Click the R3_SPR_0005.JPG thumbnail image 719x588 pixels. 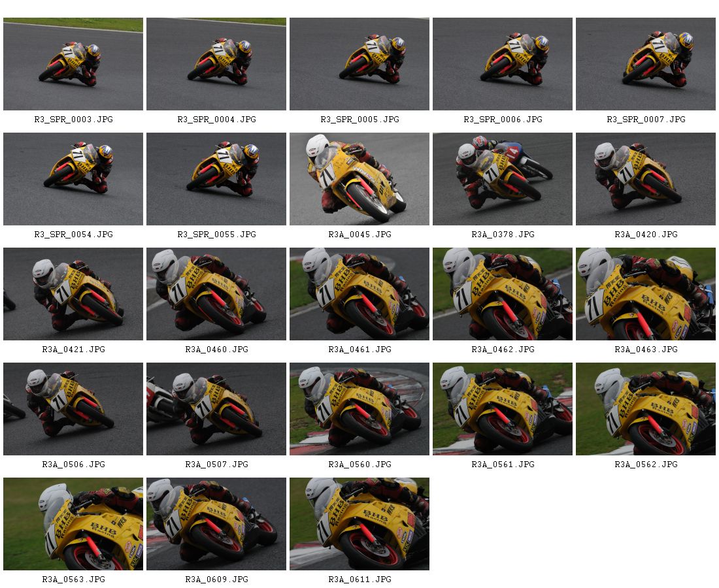tap(359, 64)
